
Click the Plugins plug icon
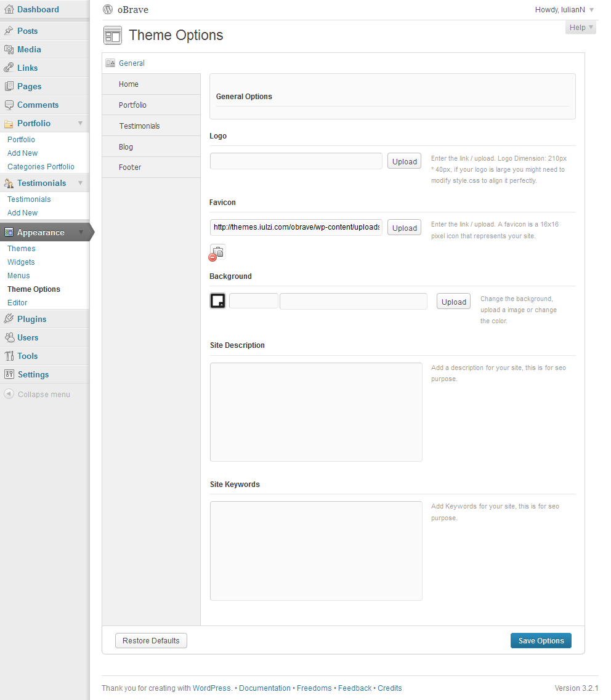pyautogui.click(x=9, y=319)
